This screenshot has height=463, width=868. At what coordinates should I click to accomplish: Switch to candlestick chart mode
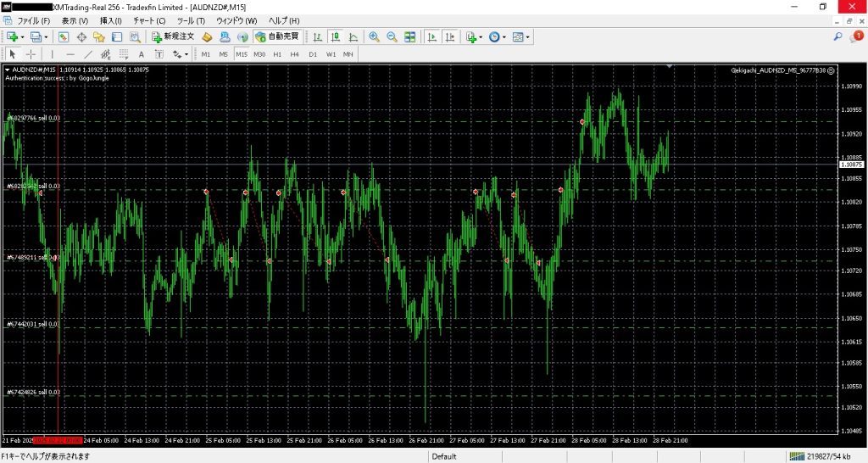pos(335,36)
